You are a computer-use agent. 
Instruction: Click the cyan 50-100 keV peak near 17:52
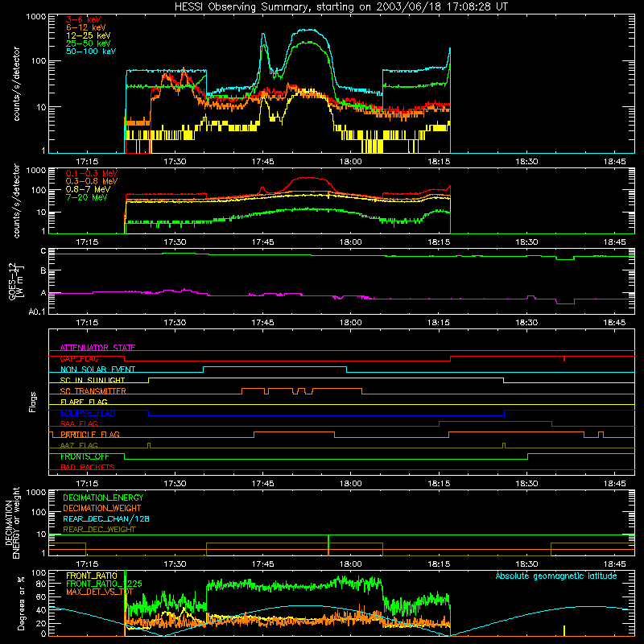(x=308, y=30)
